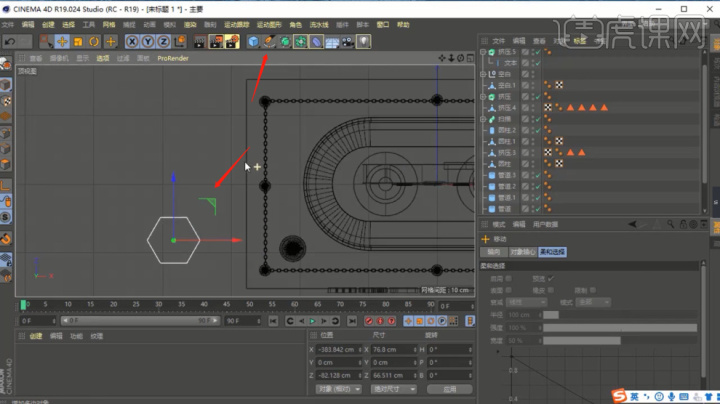This screenshot has height=404, width=720.
Task: Open the 衰减 dropdown
Action: 527,303
